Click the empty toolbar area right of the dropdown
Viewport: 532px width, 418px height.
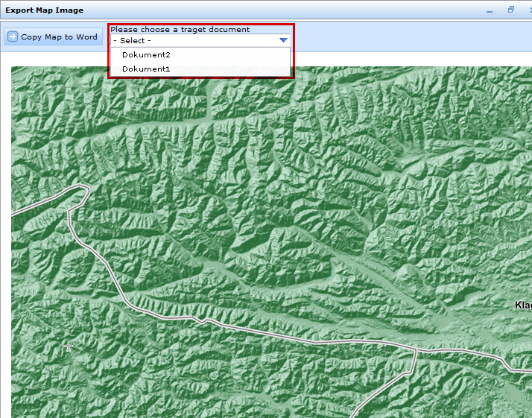(410, 37)
